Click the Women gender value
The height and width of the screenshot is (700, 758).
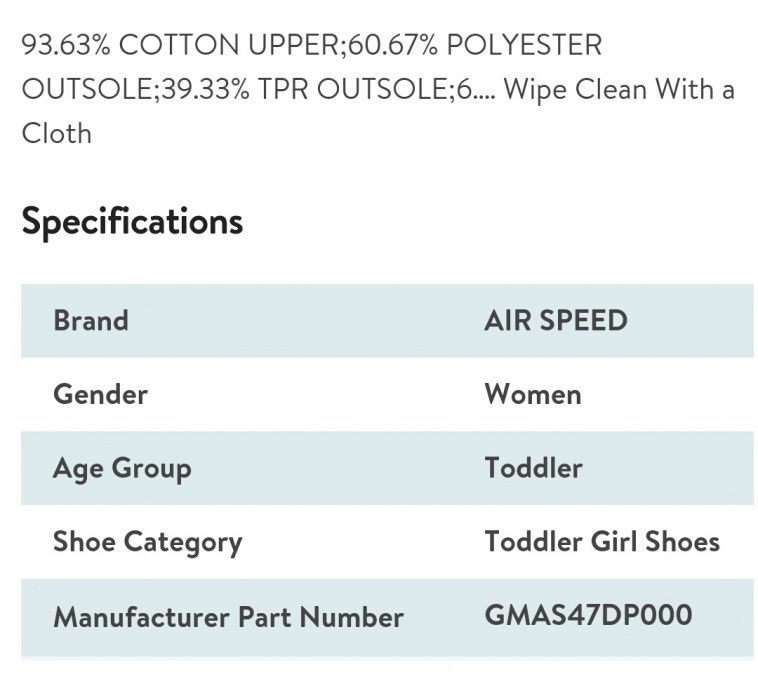(532, 394)
